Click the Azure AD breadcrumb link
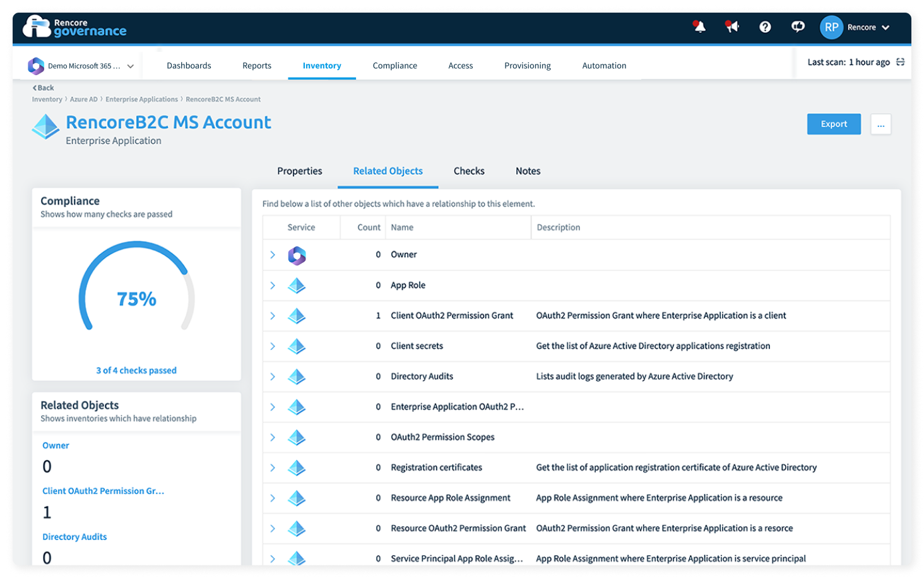Image resolution: width=924 pixels, height=578 pixels. [84, 99]
